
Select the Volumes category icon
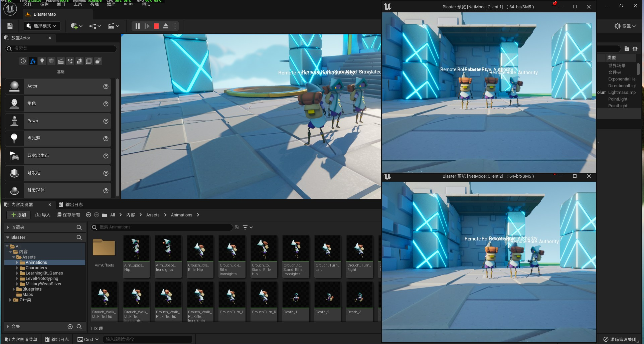(x=89, y=61)
